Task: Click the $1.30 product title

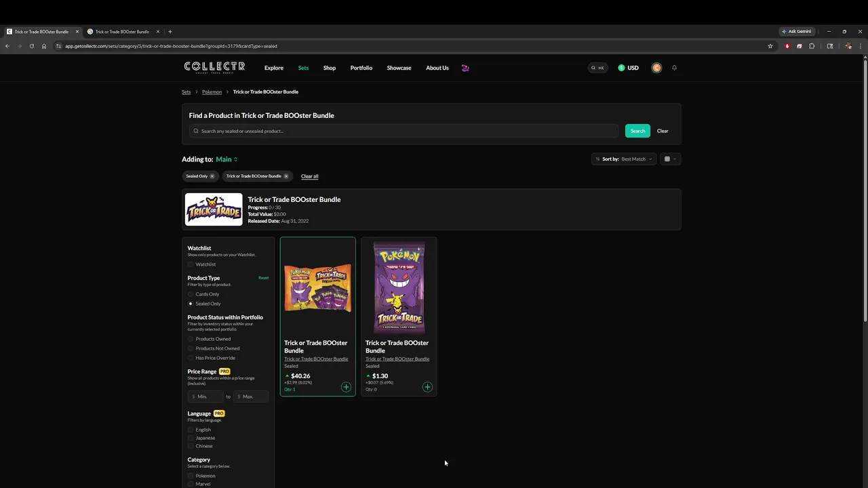Action: pyautogui.click(x=397, y=346)
